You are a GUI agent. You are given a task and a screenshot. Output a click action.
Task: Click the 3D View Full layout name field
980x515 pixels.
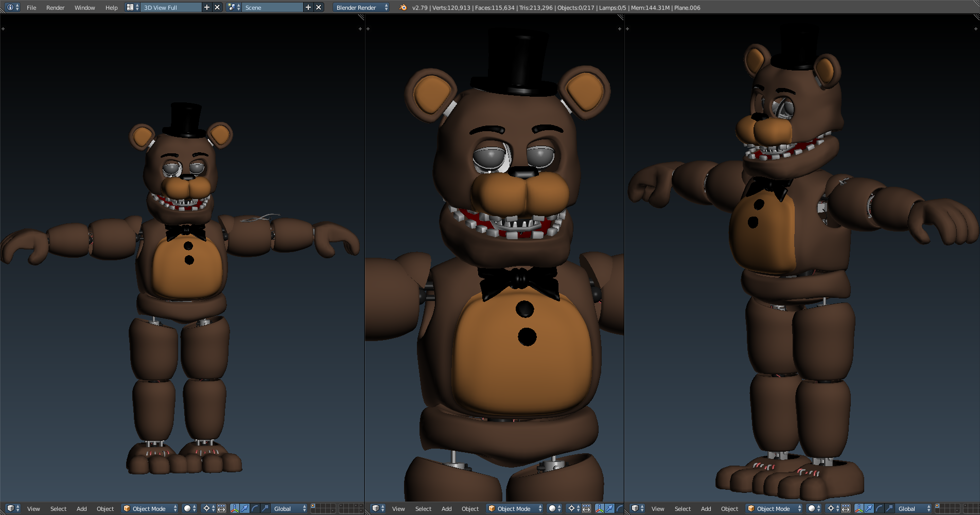pyautogui.click(x=170, y=8)
